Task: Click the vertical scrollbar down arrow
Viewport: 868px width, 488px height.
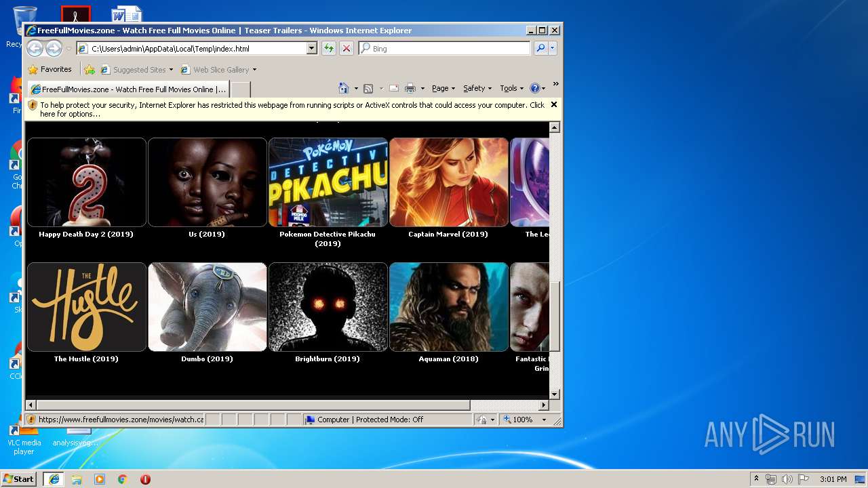Action: pos(555,394)
